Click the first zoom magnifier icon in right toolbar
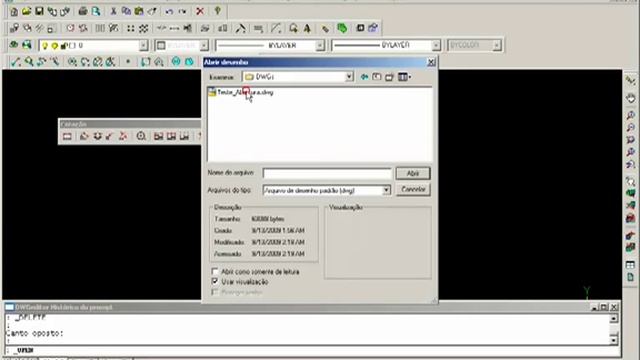Image resolution: width=640 pixels, height=360 pixels. point(631,116)
